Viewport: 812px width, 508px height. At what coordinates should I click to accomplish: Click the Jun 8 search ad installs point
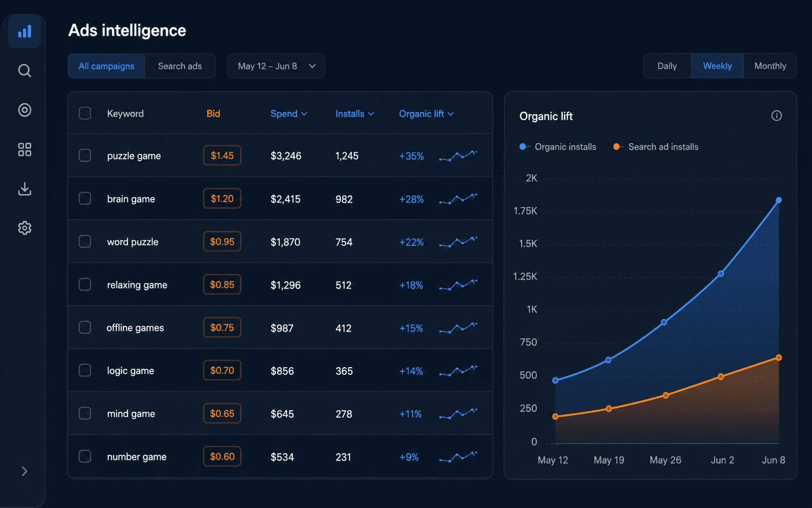tap(779, 357)
